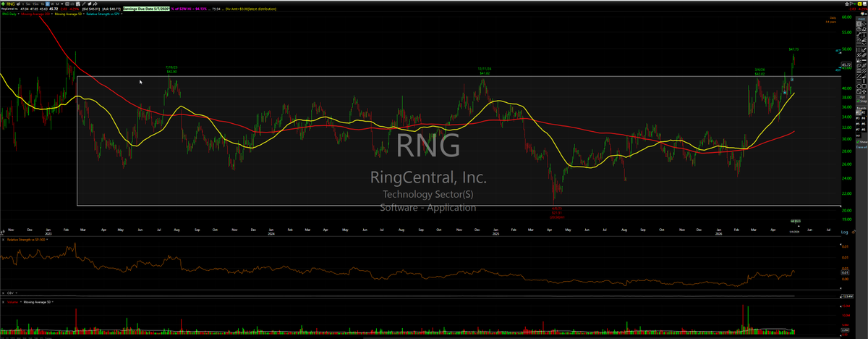868x339 pixels.
Task: Click the star favorite icon at top right
Action: click(847, 4)
